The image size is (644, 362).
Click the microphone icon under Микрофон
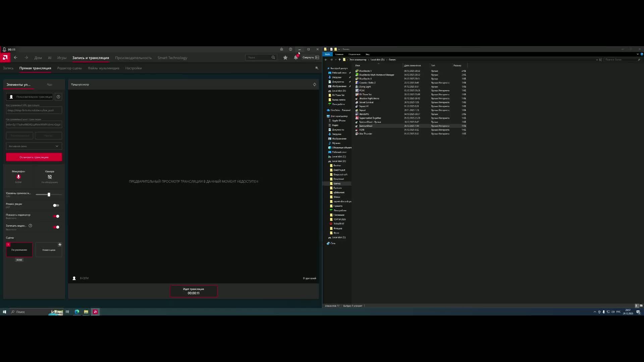[18, 177]
